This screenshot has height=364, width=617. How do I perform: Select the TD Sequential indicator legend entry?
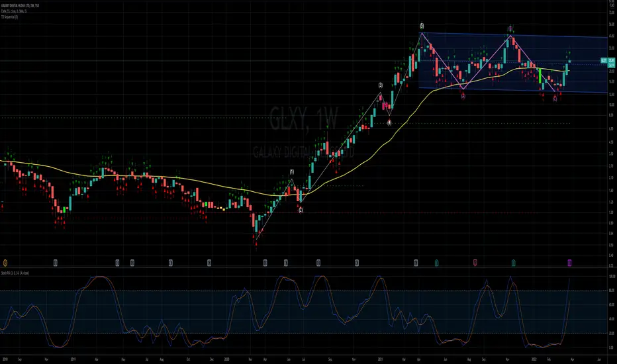[x=9, y=17]
